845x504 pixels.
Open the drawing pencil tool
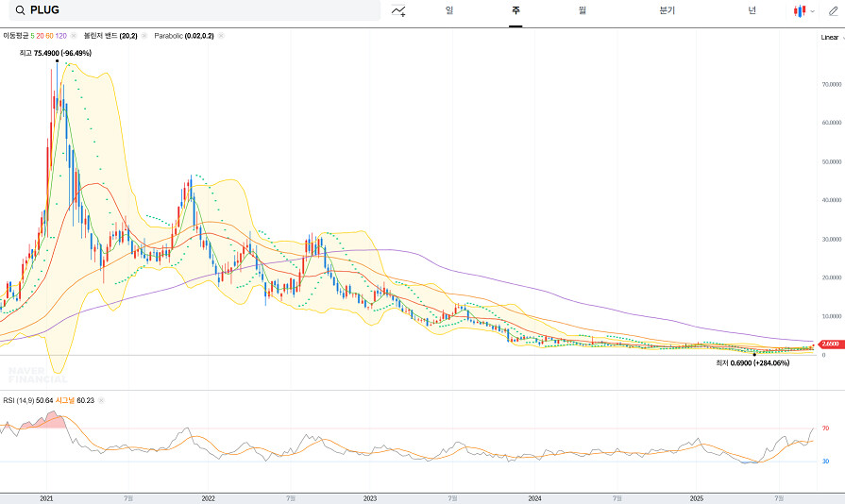[833, 10]
